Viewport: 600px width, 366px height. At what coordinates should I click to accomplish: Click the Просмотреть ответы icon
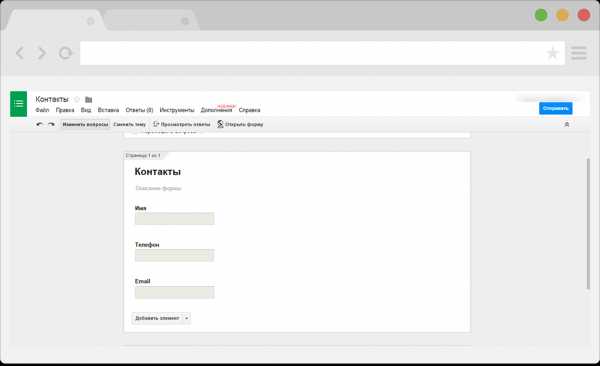coord(156,124)
